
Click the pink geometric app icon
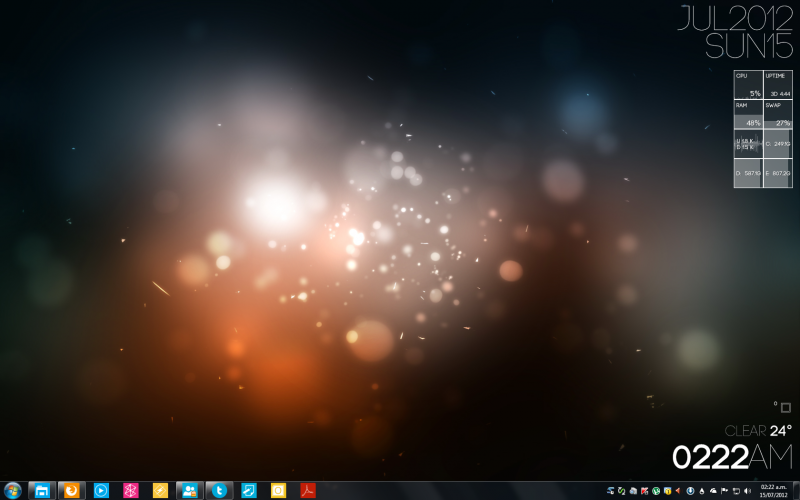[x=131, y=491]
